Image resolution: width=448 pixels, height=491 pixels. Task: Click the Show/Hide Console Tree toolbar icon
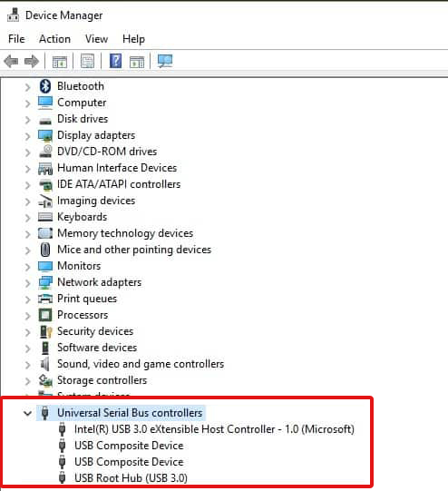[60, 62]
